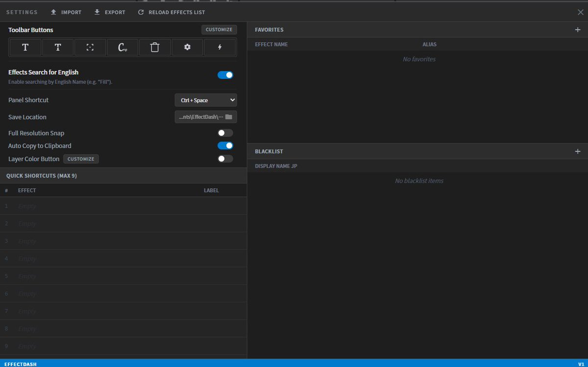Add a blacklist item with the plus icon

[x=577, y=151]
